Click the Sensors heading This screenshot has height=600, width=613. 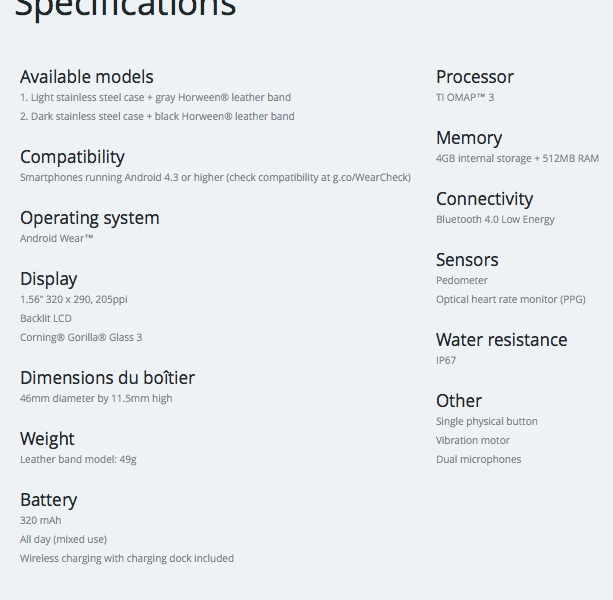coord(467,259)
